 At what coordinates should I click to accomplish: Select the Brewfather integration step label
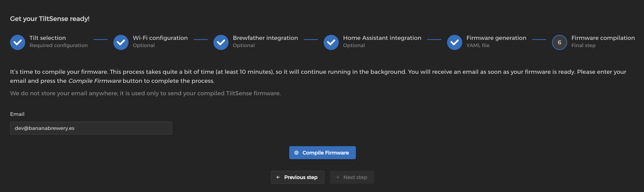265,38
